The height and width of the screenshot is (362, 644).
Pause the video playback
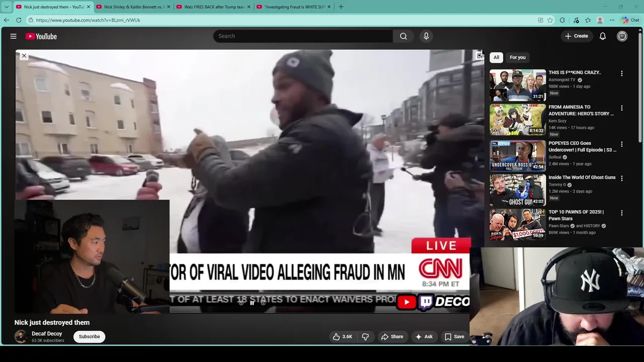252,303
